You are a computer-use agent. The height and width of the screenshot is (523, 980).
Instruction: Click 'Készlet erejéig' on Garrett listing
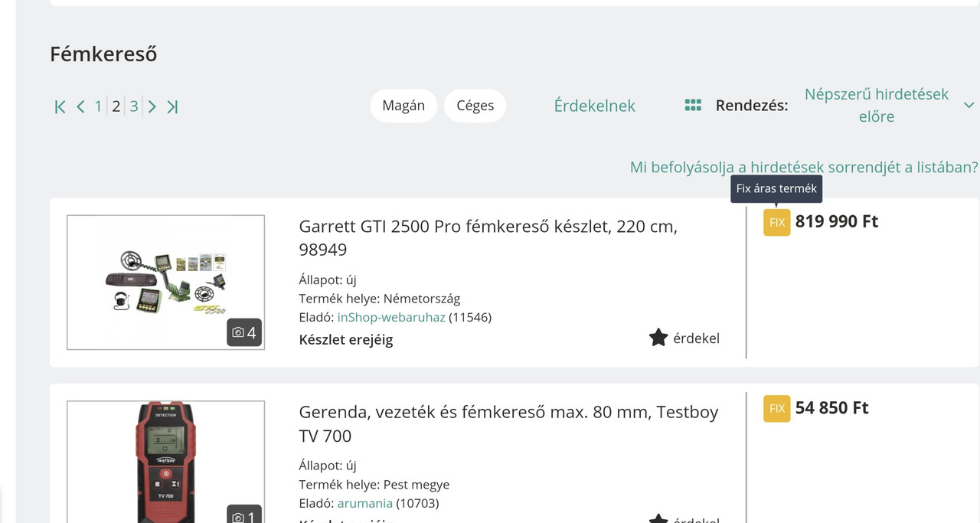tap(346, 340)
